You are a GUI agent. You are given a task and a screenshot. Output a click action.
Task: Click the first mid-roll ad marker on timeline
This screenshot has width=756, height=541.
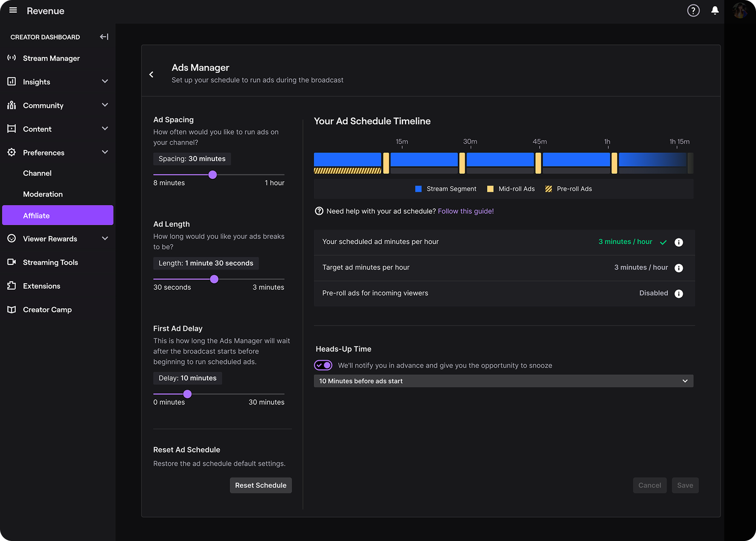click(x=386, y=163)
